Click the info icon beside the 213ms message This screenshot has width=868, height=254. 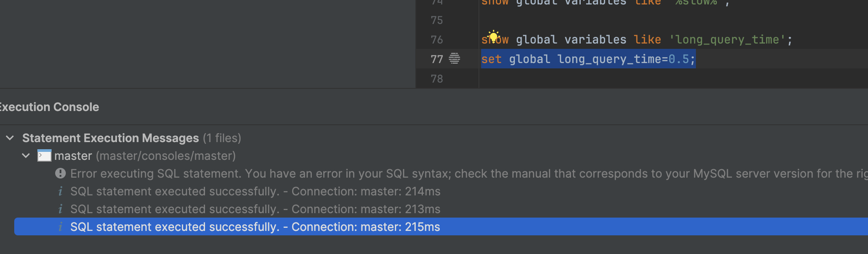click(x=60, y=209)
